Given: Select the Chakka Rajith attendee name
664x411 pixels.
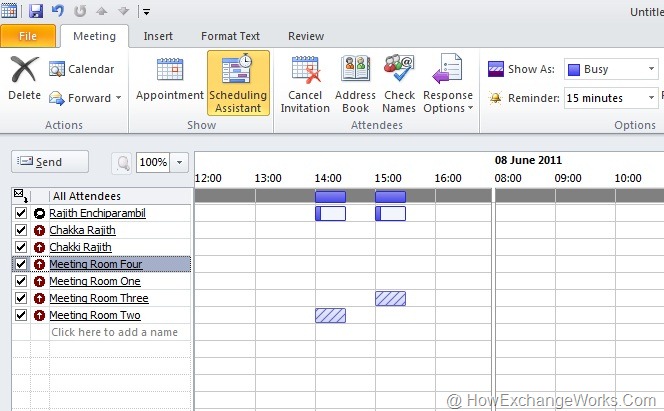Looking at the screenshot, I should click(82, 230).
